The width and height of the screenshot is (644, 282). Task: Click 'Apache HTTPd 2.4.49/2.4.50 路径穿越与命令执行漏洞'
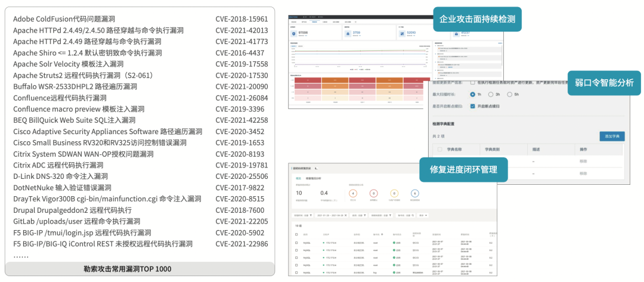98,30
